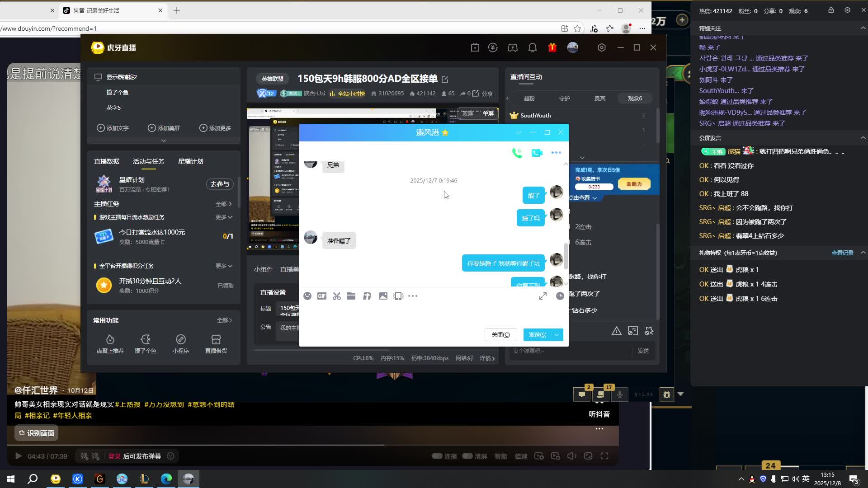The image size is (868, 488).
Task: Open the chat history clock icon
Action: click(x=560, y=296)
